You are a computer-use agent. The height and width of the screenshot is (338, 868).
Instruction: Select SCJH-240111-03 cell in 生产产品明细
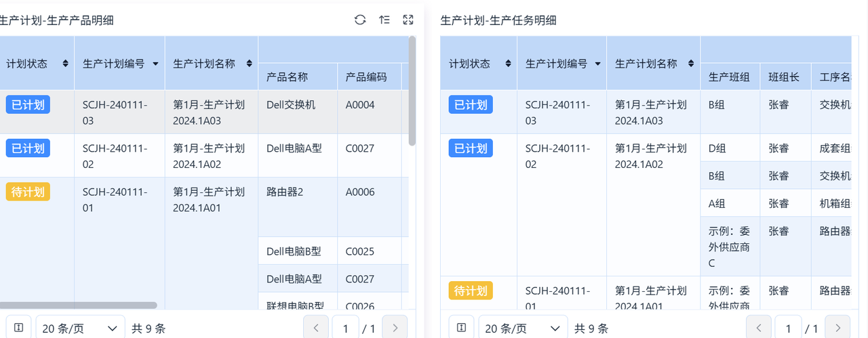[120, 112]
